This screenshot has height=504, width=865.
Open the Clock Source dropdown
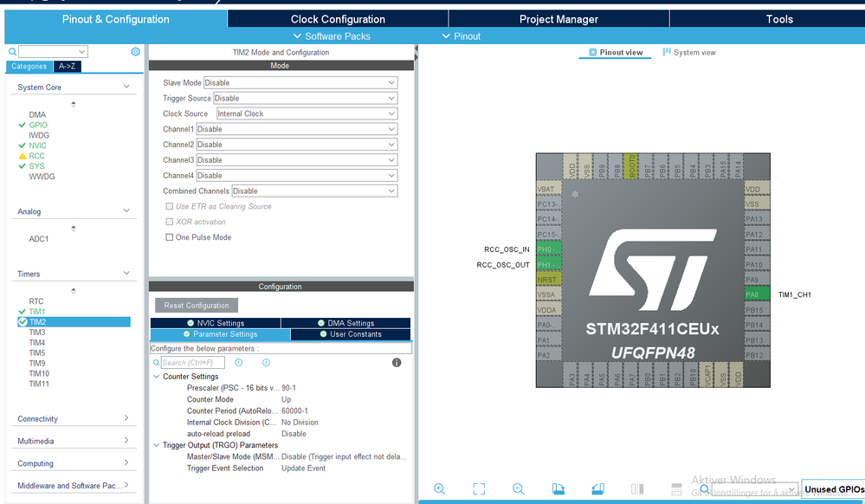(x=307, y=113)
